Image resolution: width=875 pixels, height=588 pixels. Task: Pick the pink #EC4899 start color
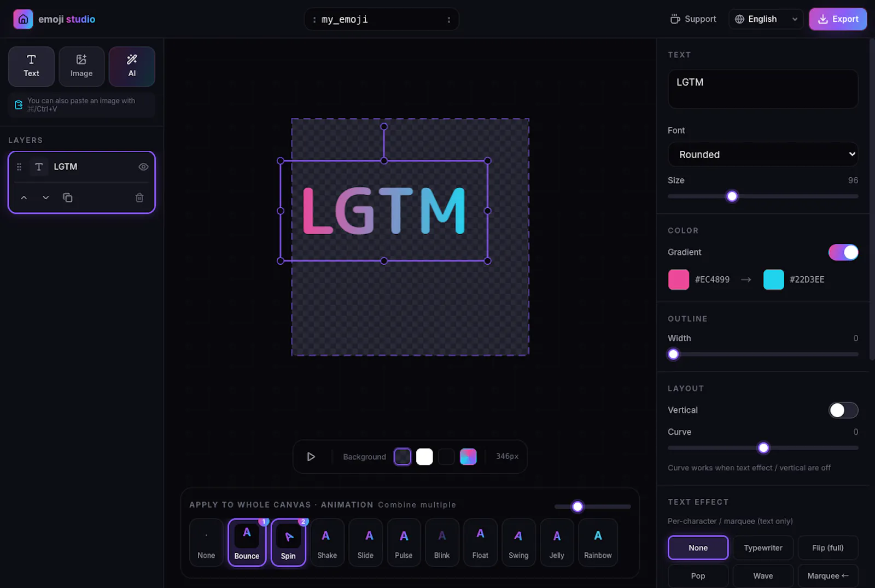[x=679, y=280]
